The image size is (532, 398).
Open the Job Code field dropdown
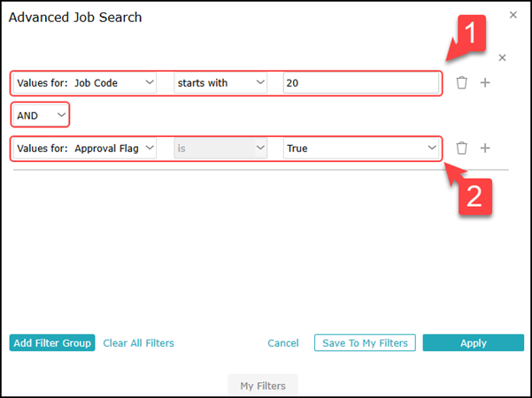(85, 83)
